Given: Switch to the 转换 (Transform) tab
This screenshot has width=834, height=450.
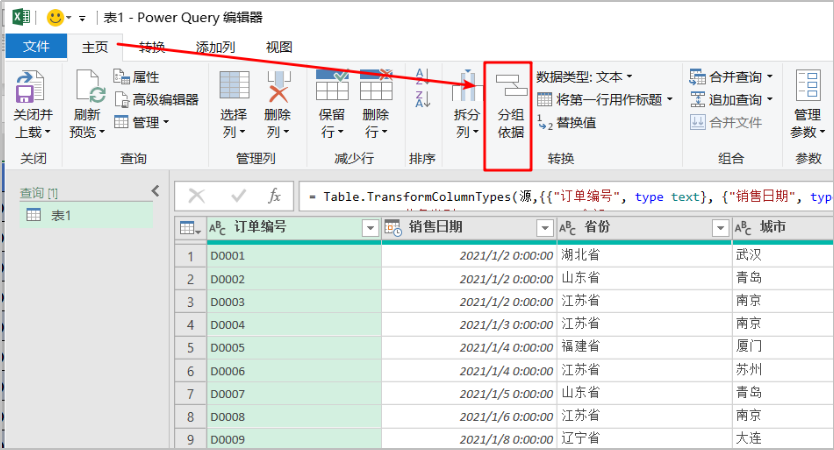Looking at the screenshot, I should [x=152, y=47].
